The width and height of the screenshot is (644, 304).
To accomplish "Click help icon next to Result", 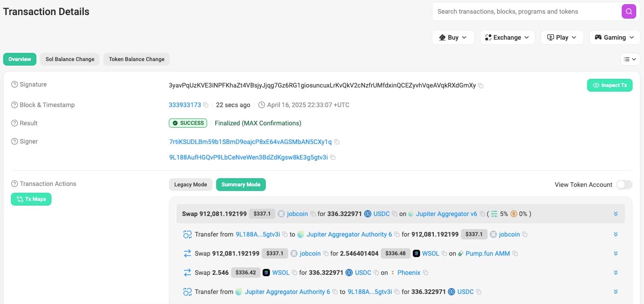I will click(x=15, y=123).
